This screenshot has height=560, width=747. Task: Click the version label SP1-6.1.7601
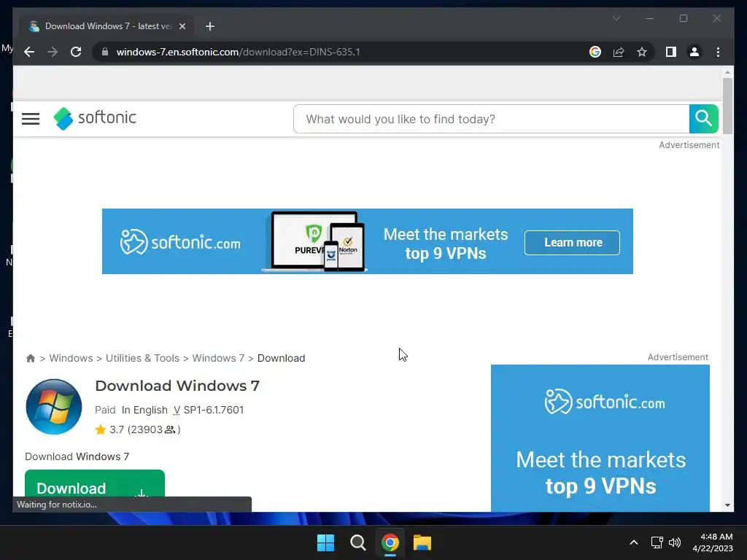click(x=214, y=410)
